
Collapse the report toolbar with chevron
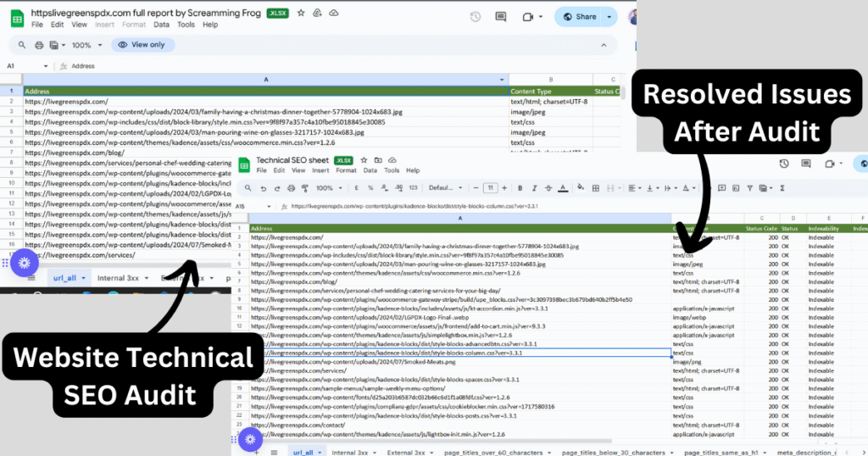604,45
